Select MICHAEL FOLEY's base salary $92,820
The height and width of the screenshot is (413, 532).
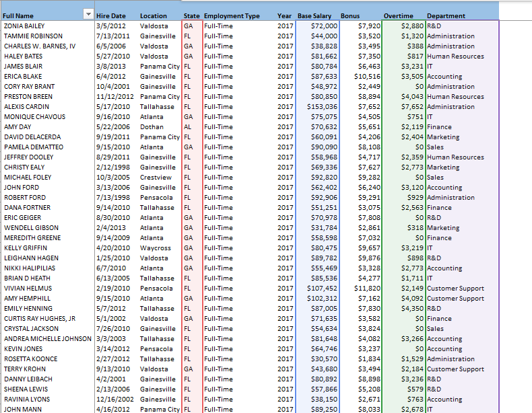(324, 178)
